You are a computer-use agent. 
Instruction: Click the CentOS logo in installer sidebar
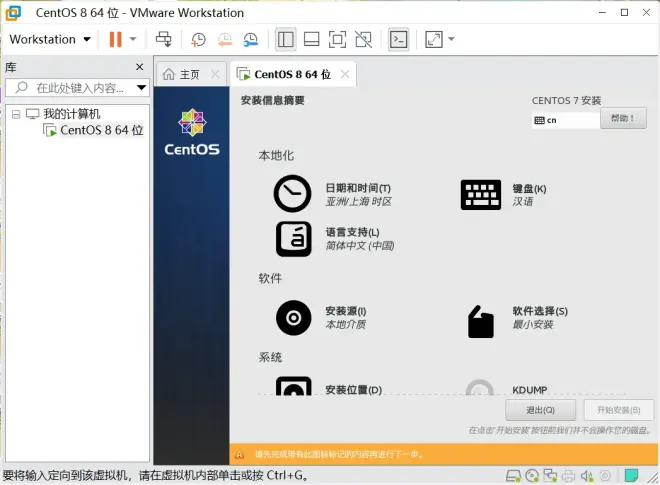[x=192, y=132]
